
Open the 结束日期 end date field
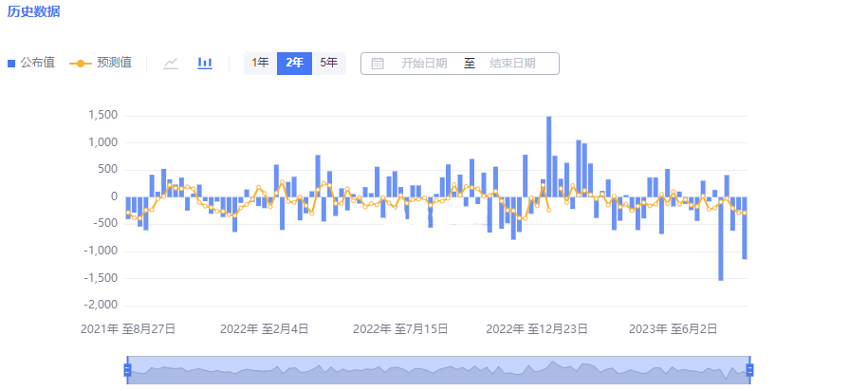(512, 64)
